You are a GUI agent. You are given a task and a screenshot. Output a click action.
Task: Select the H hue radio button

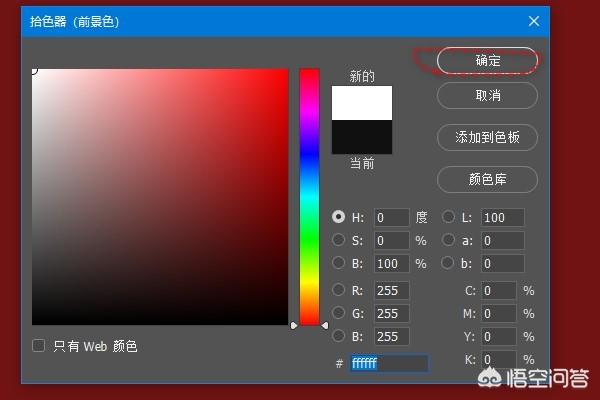coord(338,217)
